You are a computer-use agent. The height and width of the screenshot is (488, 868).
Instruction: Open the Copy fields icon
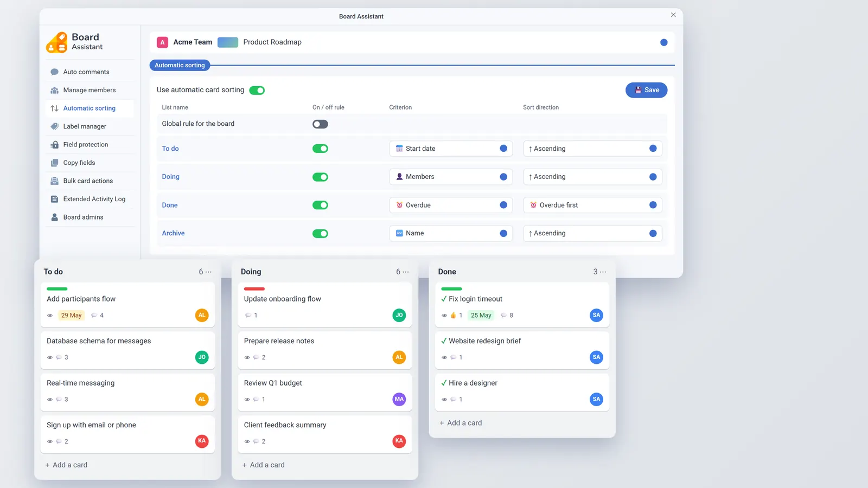tap(54, 163)
